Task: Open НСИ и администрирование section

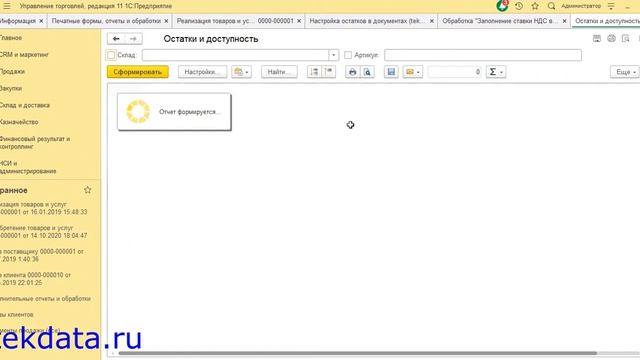Action: (28, 167)
